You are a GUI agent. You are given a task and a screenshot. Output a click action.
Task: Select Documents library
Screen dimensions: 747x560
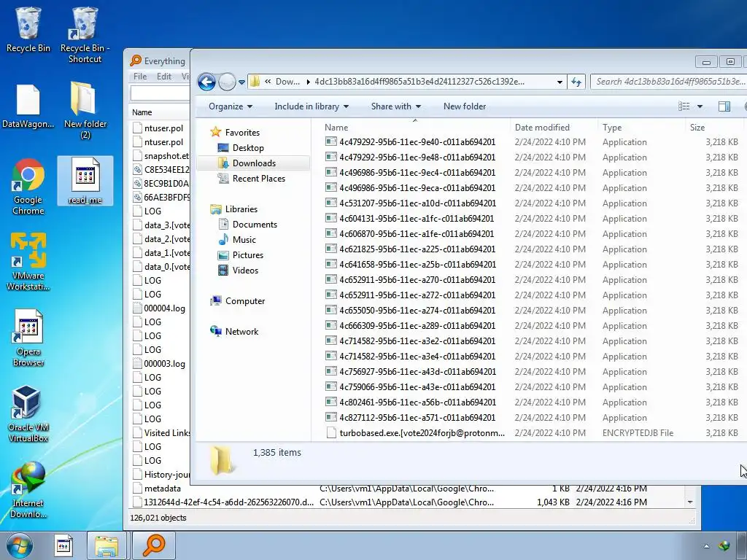click(255, 225)
